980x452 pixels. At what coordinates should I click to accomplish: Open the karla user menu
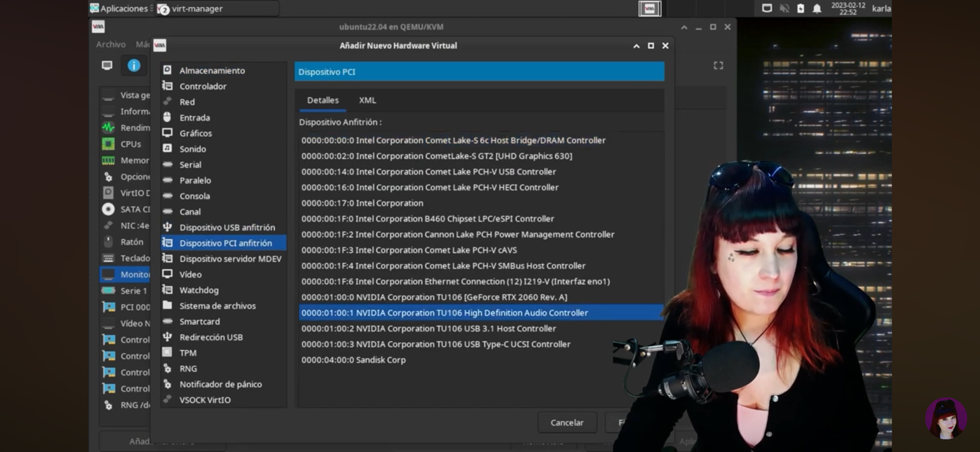pos(881,8)
